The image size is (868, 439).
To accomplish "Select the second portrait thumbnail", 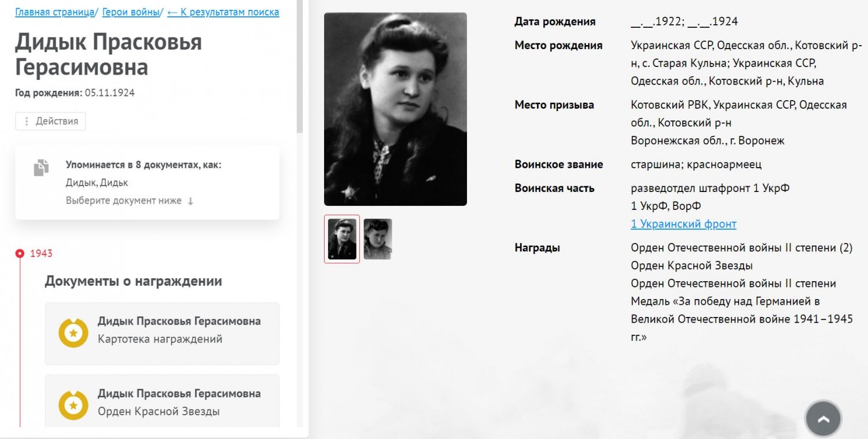I will click(x=378, y=239).
